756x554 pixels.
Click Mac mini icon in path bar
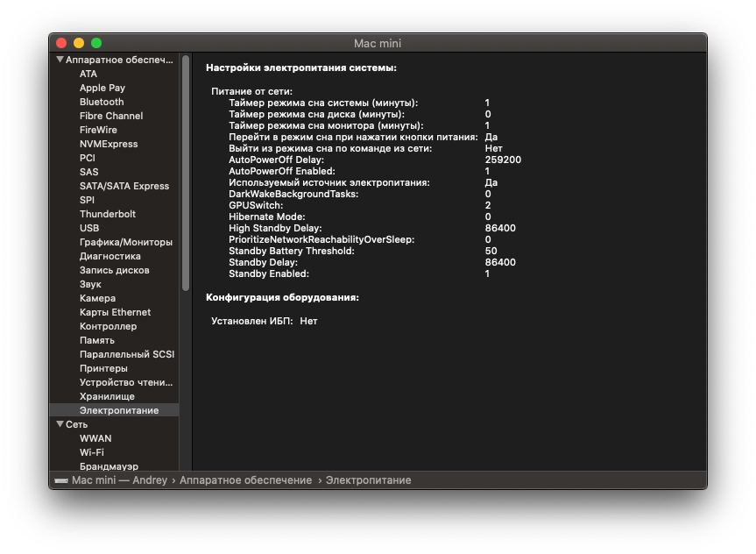61,480
